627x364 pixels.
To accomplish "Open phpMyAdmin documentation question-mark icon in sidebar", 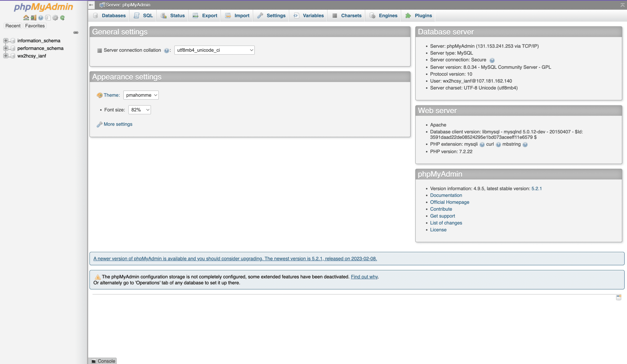I will point(41,18).
